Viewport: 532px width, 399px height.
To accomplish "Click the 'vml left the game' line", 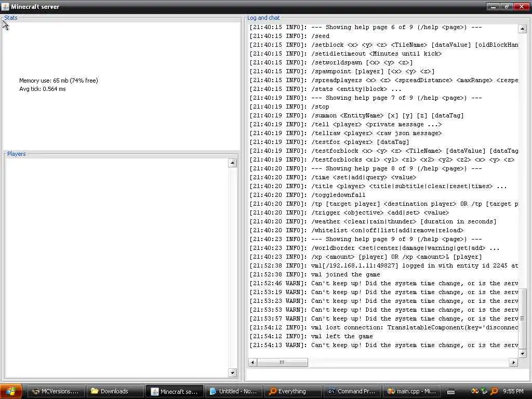I will coord(311,336).
